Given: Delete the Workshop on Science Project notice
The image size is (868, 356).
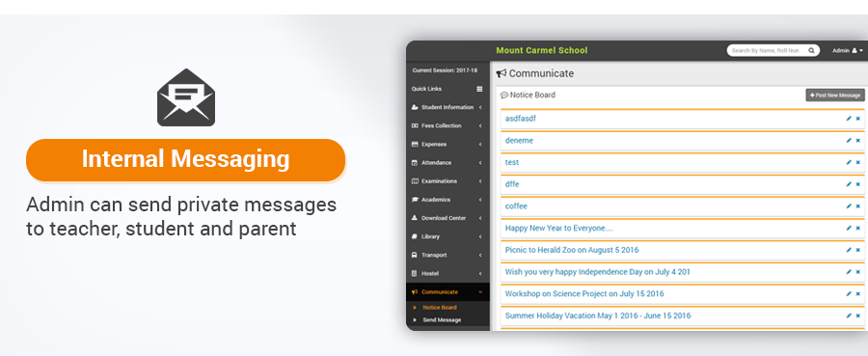Looking at the screenshot, I should pos(858,294).
